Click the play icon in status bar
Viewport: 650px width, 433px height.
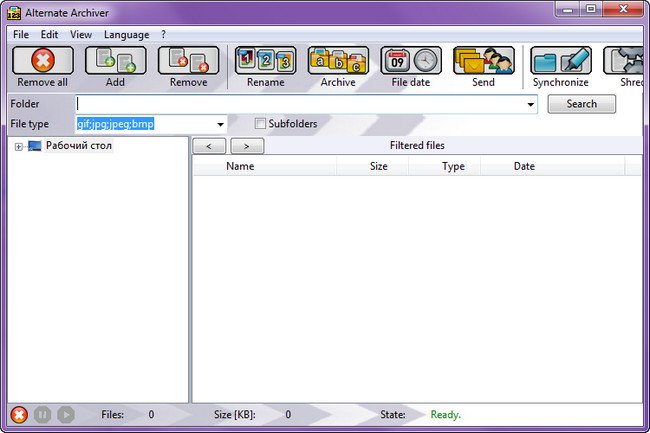(x=66, y=414)
